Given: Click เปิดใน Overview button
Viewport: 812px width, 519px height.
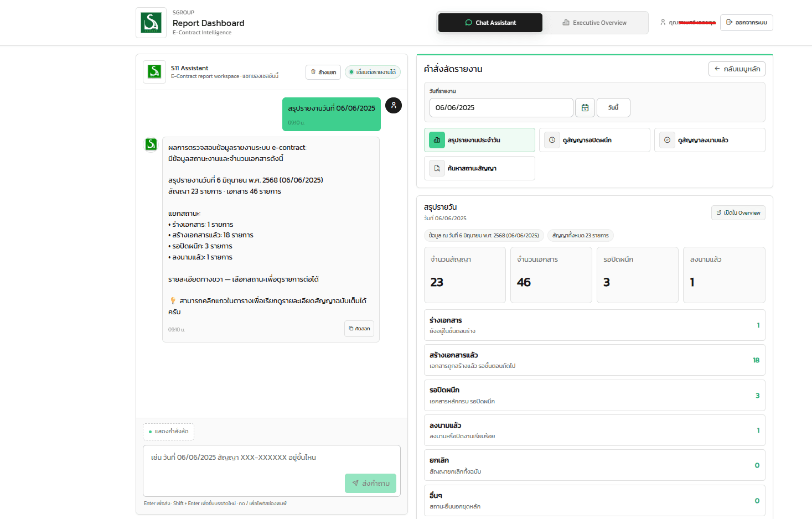Looking at the screenshot, I should coord(738,212).
